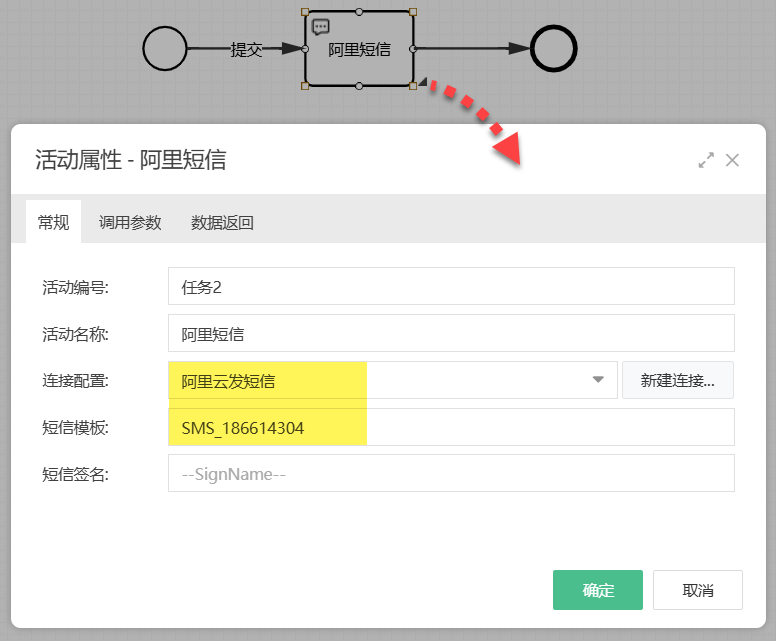This screenshot has width=776, height=641.
Task: Click the 短信签名 SignName field
Action: (451, 474)
